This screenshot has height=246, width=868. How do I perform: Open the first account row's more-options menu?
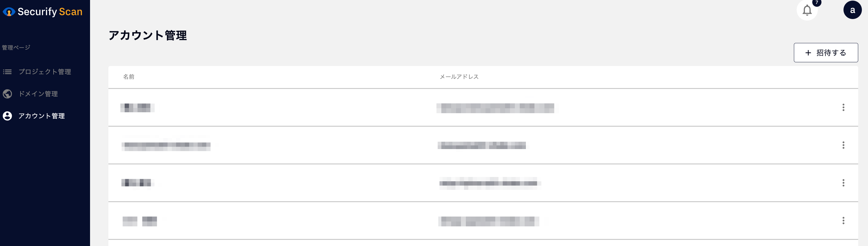point(843,107)
